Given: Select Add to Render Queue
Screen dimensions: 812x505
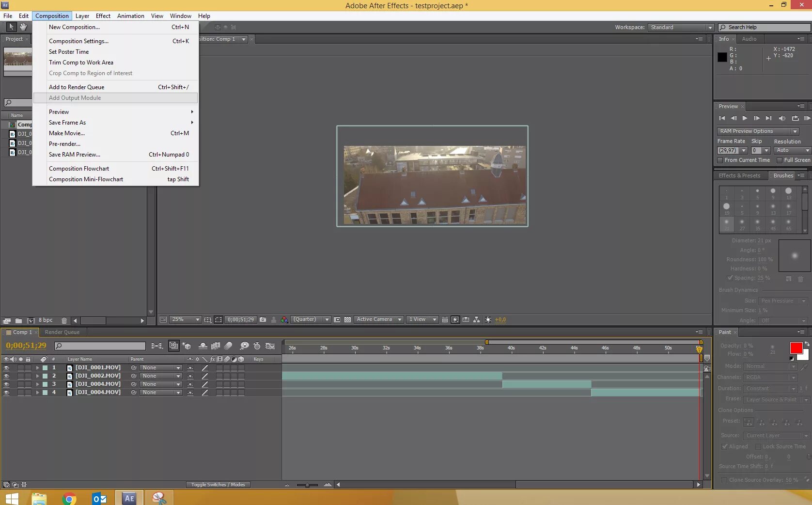Looking at the screenshot, I should pos(116,87).
